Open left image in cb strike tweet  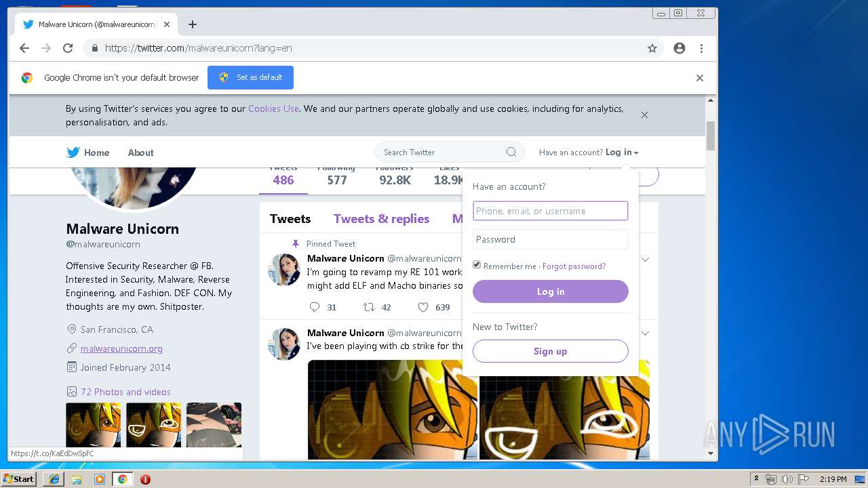pyautogui.click(x=393, y=409)
